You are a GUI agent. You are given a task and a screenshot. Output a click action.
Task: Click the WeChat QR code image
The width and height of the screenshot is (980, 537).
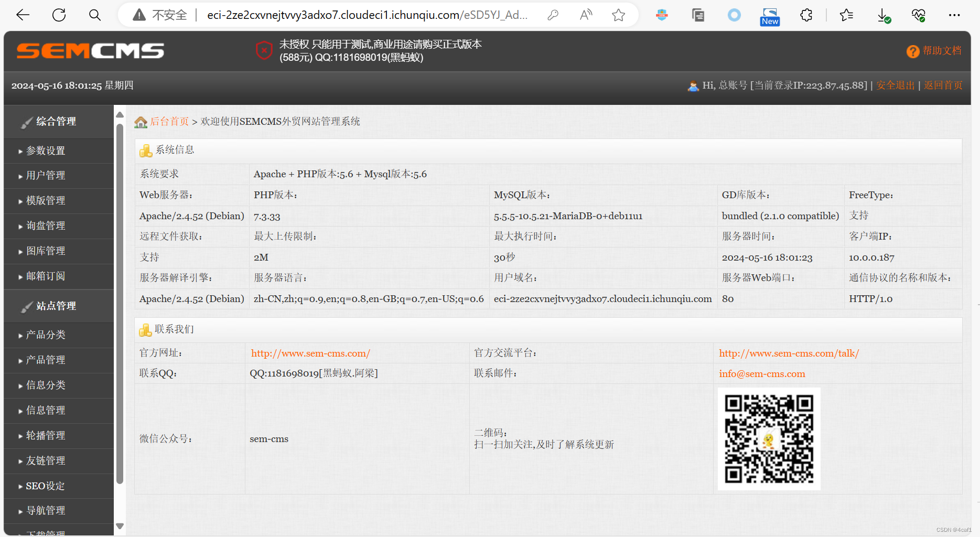[x=769, y=439]
